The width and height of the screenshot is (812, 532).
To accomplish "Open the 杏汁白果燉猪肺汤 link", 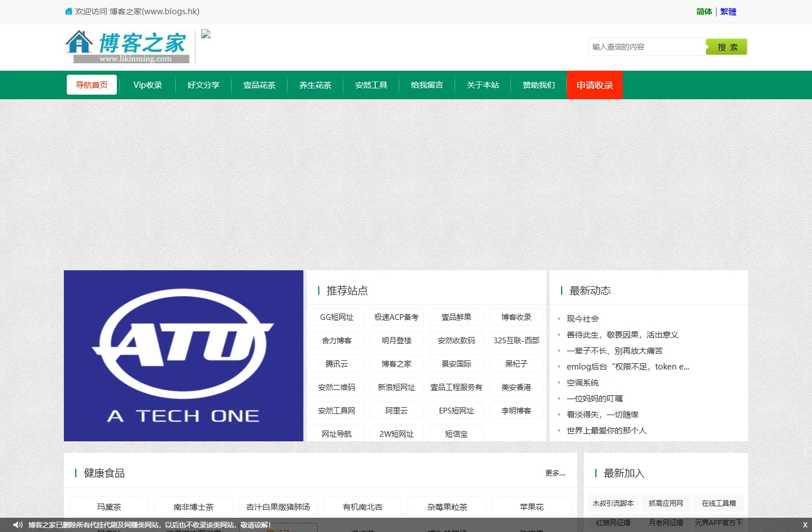I will coord(278,507).
